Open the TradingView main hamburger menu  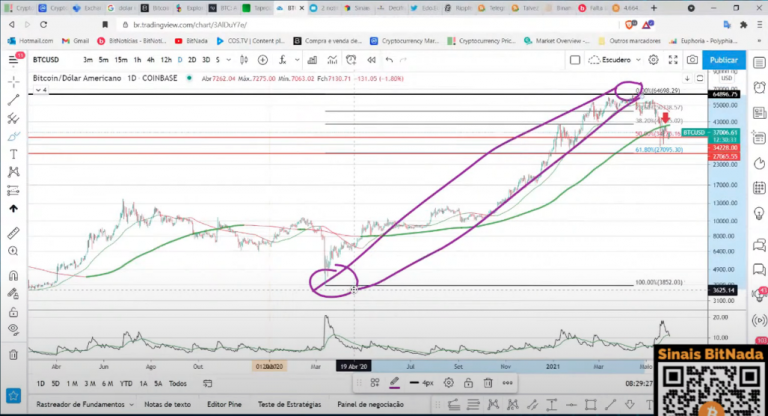(x=14, y=60)
